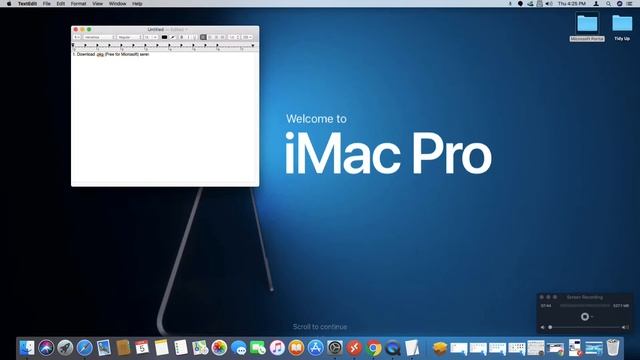Toggle italic in TextEdit toolbar
The image size is (640, 360).
tap(188, 37)
